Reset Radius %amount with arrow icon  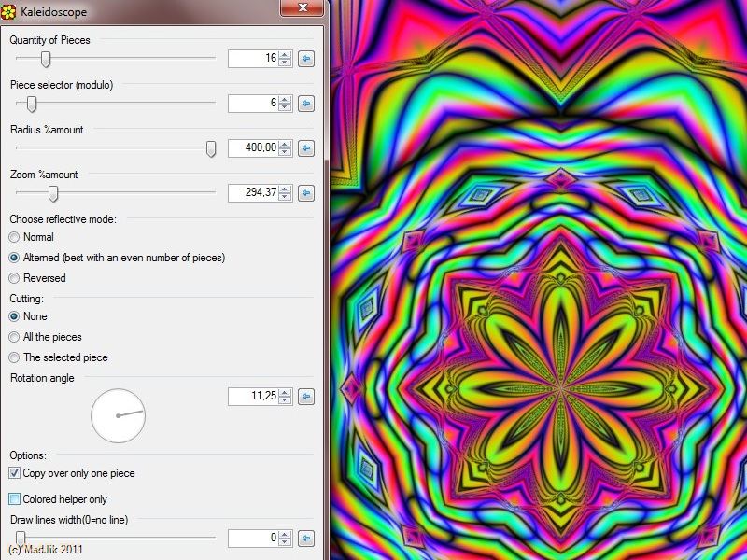pos(306,148)
